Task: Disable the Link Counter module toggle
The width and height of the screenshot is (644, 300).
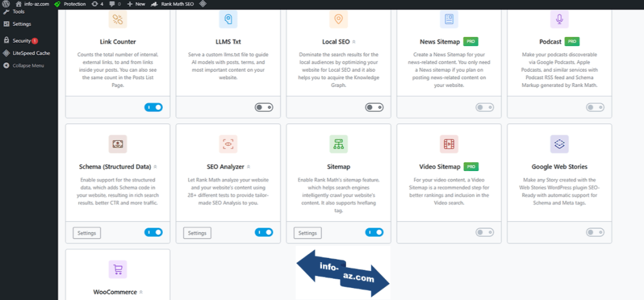Action: [x=153, y=108]
